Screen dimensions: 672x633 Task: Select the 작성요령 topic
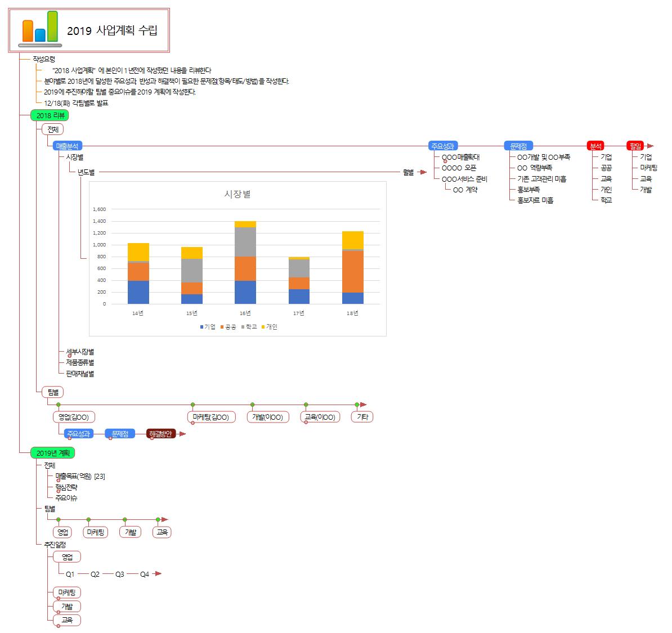click(x=44, y=59)
